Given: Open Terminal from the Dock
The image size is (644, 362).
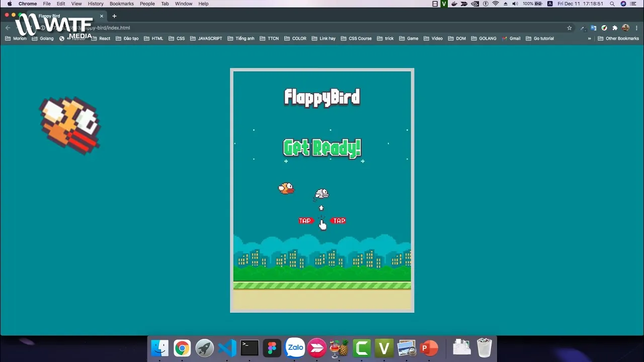Looking at the screenshot, I should click(250, 348).
